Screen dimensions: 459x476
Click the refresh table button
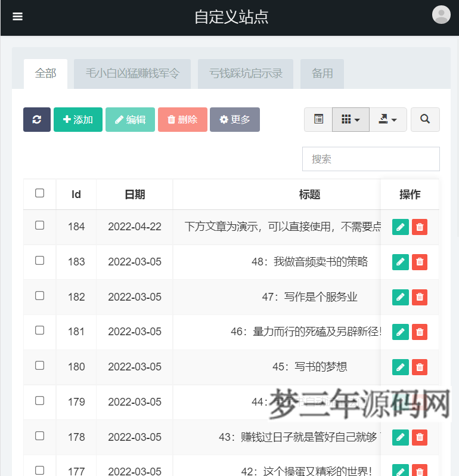pyautogui.click(x=37, y=120)
